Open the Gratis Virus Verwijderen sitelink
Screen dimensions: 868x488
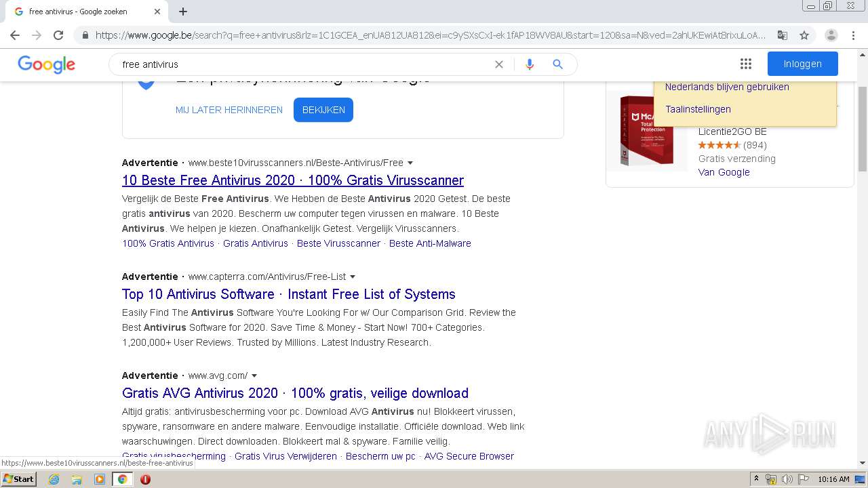(x=285, y=456)
